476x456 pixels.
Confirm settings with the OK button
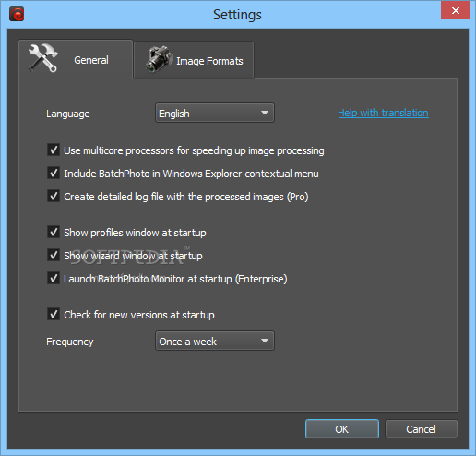pyautogui.click(x=342, y=429)
